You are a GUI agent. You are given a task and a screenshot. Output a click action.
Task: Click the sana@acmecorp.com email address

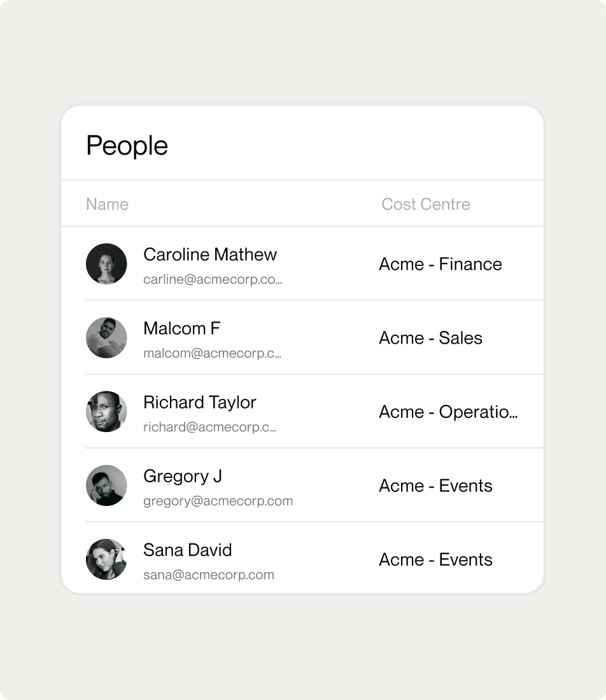pyautogui.click(x=209, y=575)
